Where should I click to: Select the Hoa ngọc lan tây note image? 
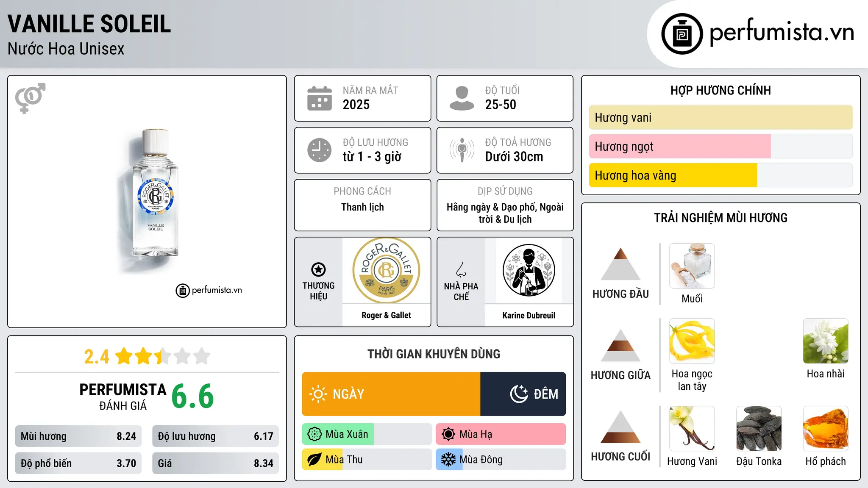[692, 341]
